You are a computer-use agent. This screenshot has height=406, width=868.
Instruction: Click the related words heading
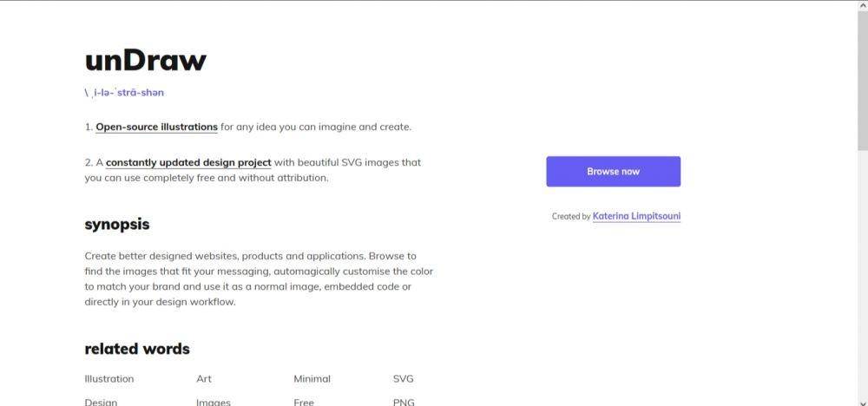(x=137, y=349)
